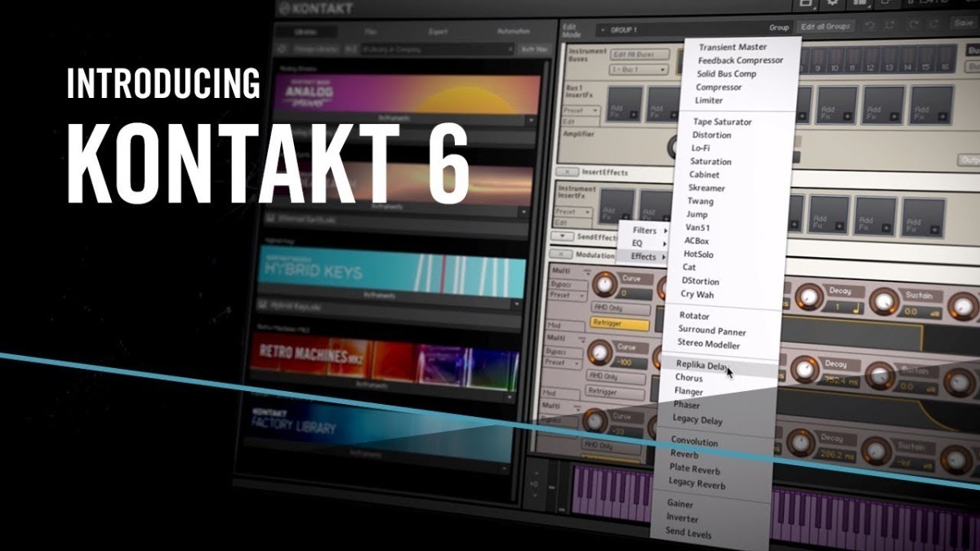Click the Decay knob showing 286.2 ms

point(800,444)
